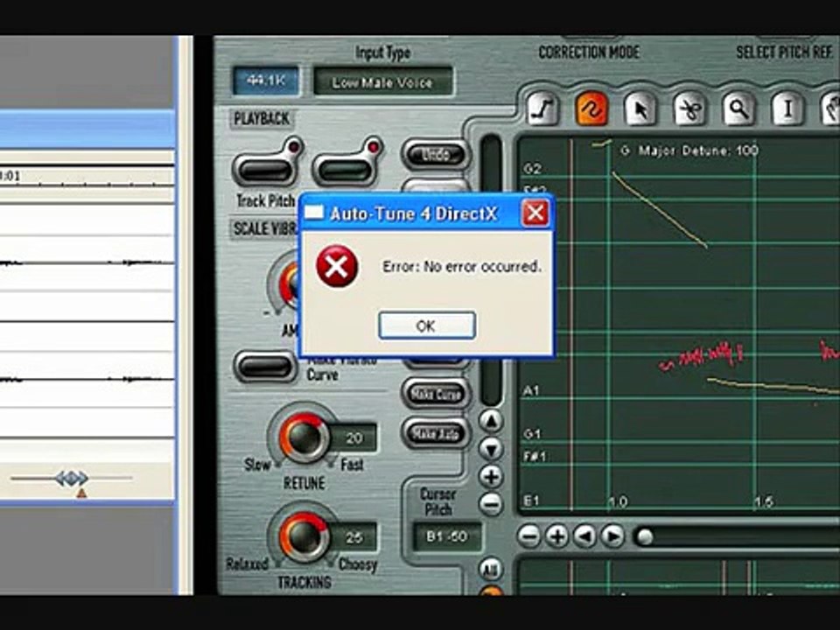The width and height of the screenshot is (840, 630).
Task: Select the I-beam tool
Action: pos(787,109)
